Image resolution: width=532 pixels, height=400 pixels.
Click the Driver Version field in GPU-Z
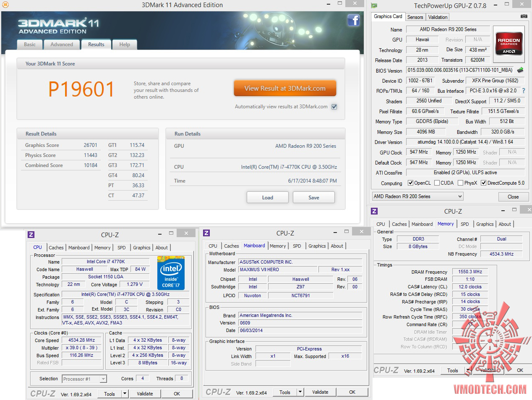coord(465,142)
